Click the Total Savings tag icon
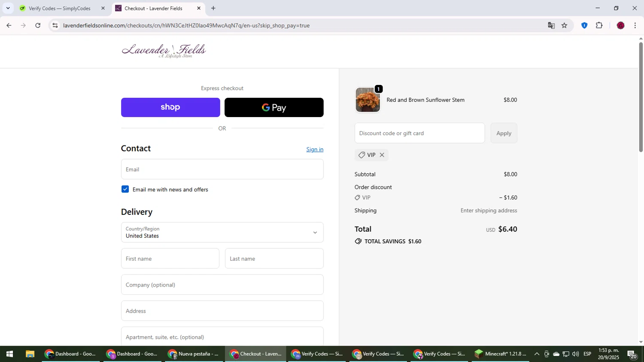 point(358,241)
